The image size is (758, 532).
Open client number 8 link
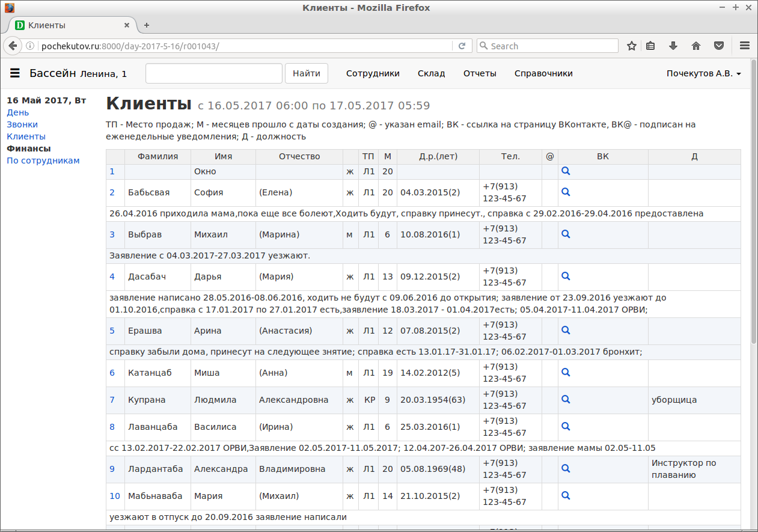(x=112, y=427)
